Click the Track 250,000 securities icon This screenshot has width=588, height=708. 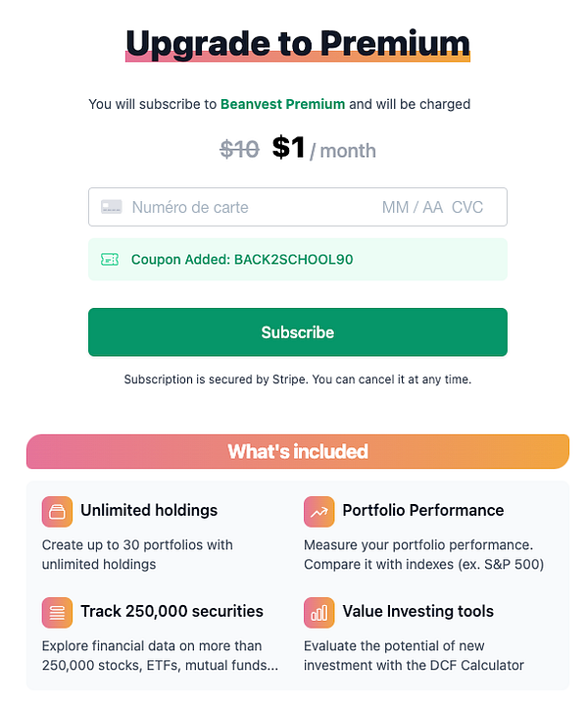[x=58, y=612]
